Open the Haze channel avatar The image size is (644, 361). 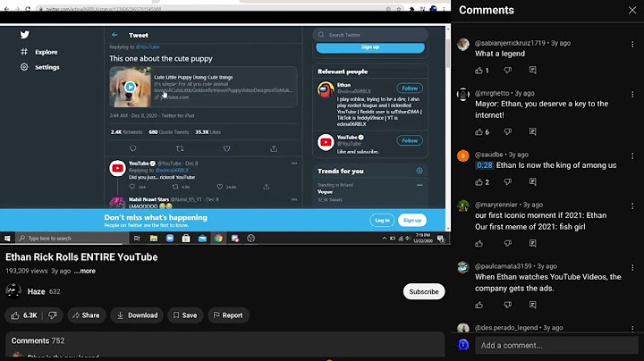coord(13,290)
